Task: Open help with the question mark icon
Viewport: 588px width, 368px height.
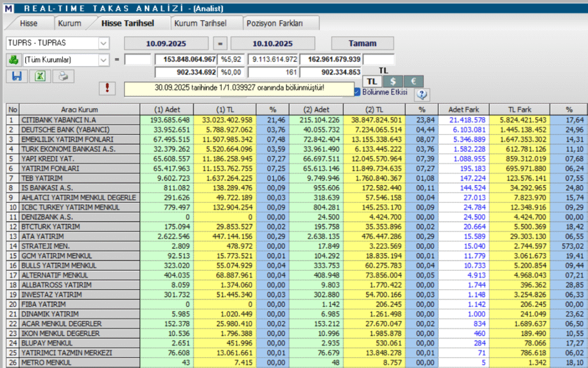Action: point(422,94)
